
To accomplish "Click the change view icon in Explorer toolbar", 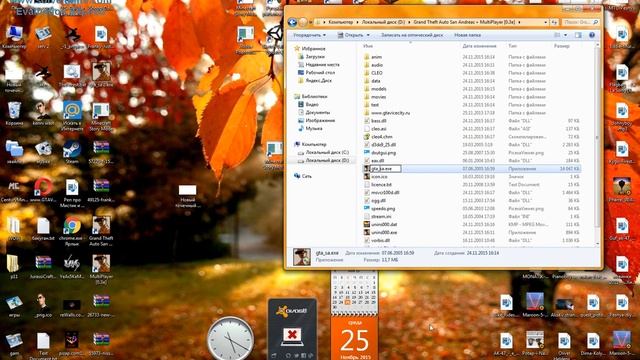I will coord(557,36).
